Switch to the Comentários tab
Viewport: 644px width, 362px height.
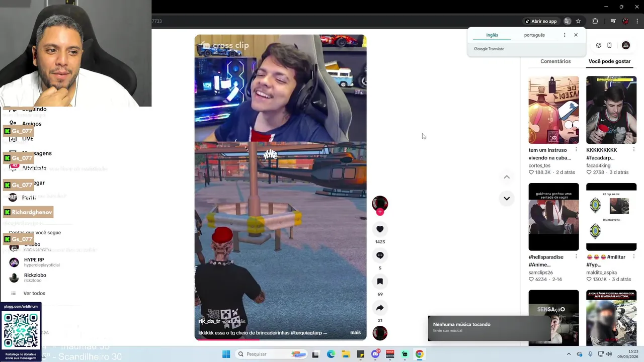[x=555, y=61]
